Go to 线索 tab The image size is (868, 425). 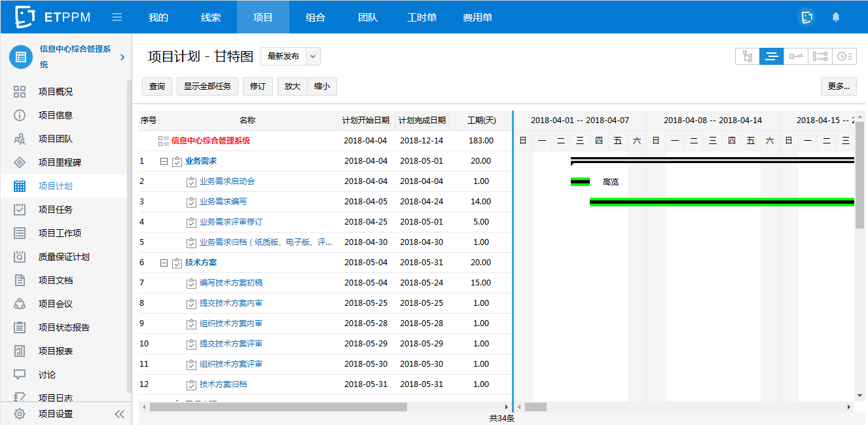pos(211,17)
